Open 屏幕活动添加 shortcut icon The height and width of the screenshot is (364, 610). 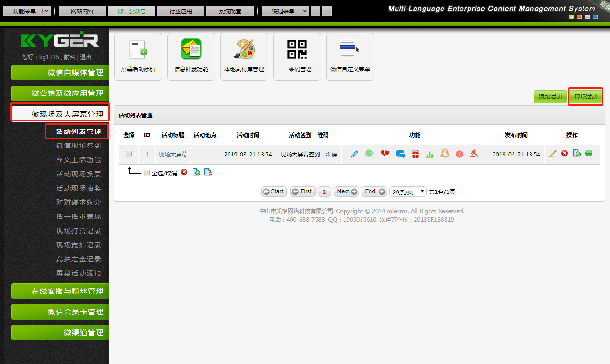point(138,56)
